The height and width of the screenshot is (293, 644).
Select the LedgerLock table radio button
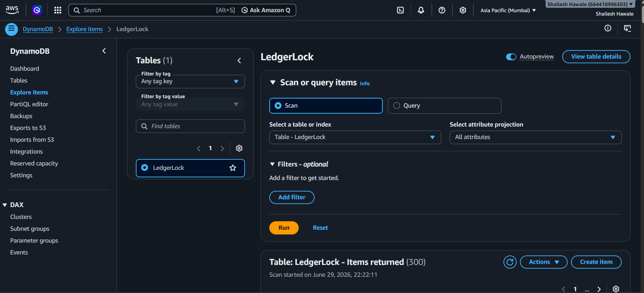[145, 167]
